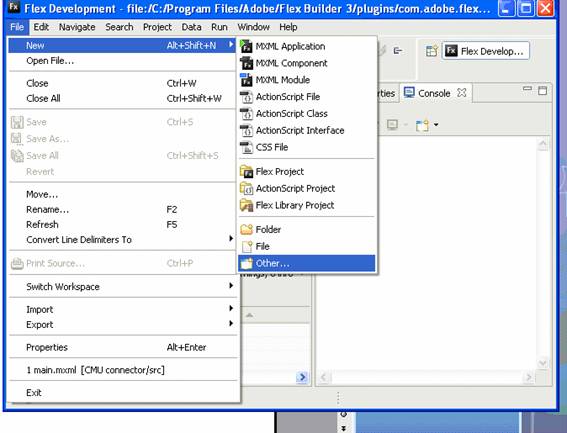Choose Exit from File menu
The height and width of the screenshot is (433, 567).
122,392
